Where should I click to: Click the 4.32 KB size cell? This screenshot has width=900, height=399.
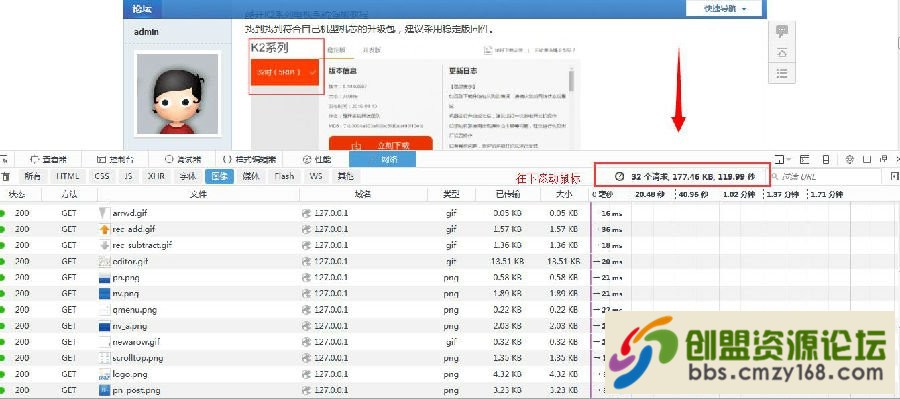565,374
